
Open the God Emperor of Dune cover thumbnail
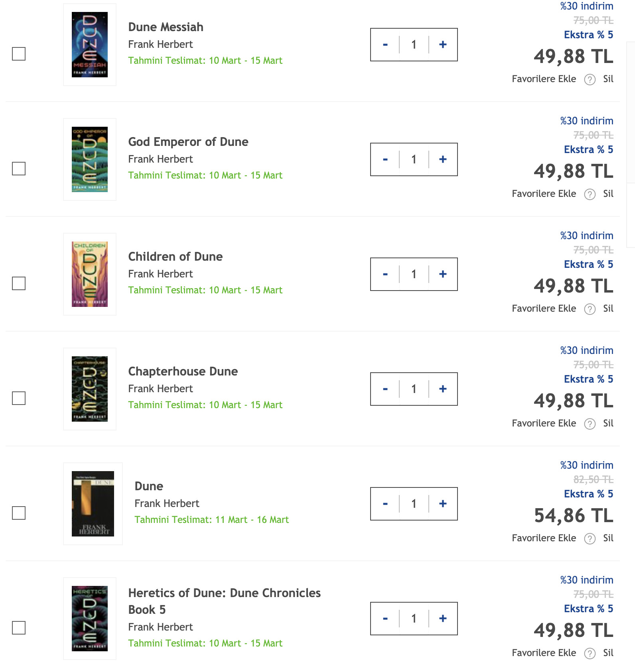90,159
